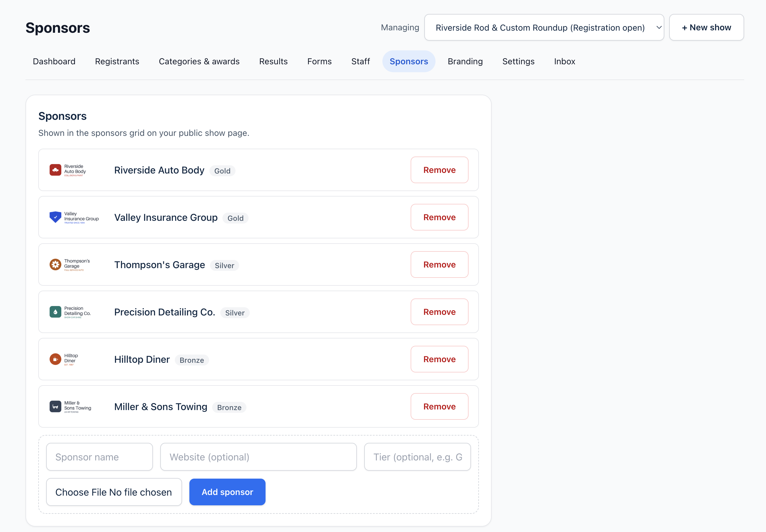Screen dimensions: 766x532
Task: Click the Thompson's Garage gear logo
Action: 55,265
